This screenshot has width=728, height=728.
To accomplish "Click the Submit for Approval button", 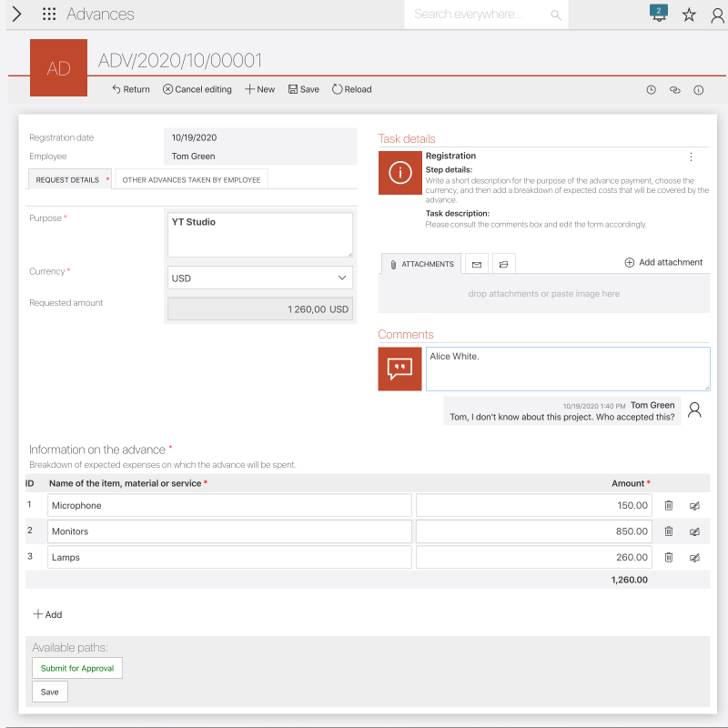I will coord(77,668).
